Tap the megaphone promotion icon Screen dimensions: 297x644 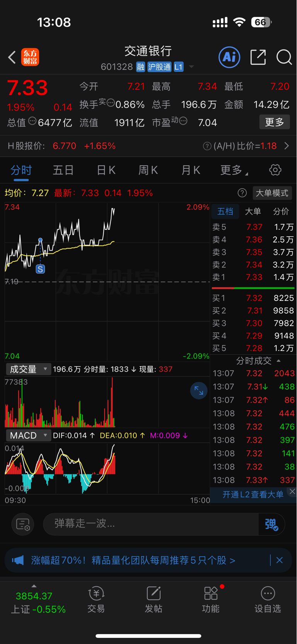click(18, 560)
